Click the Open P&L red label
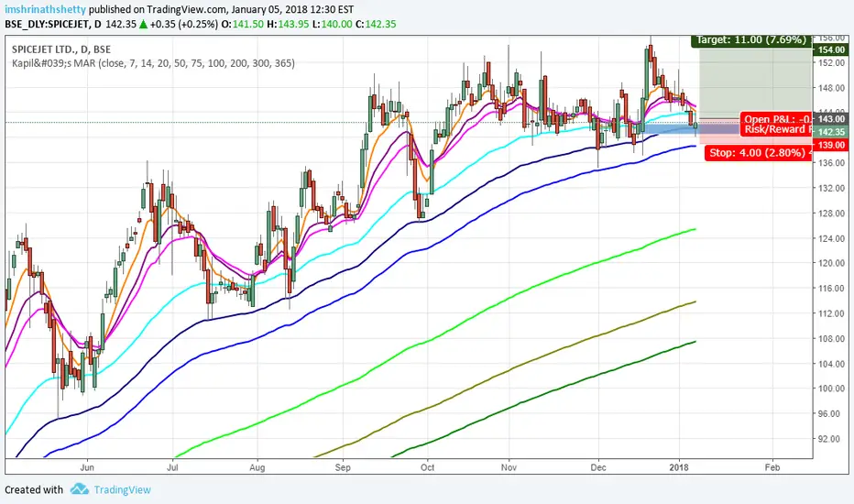The height and width of the screenshot is (504, 854). click(775, 118)
